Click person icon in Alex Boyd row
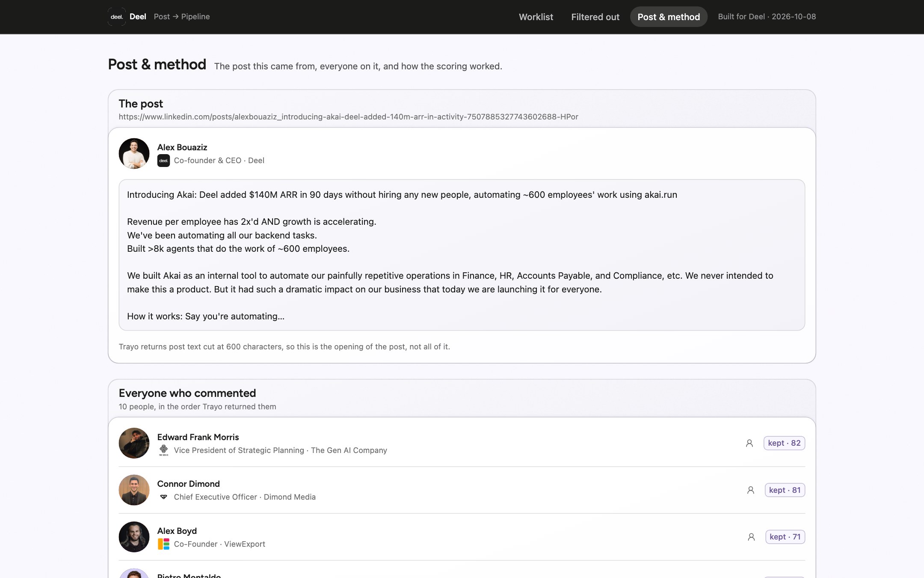 [x=751, y=537]
